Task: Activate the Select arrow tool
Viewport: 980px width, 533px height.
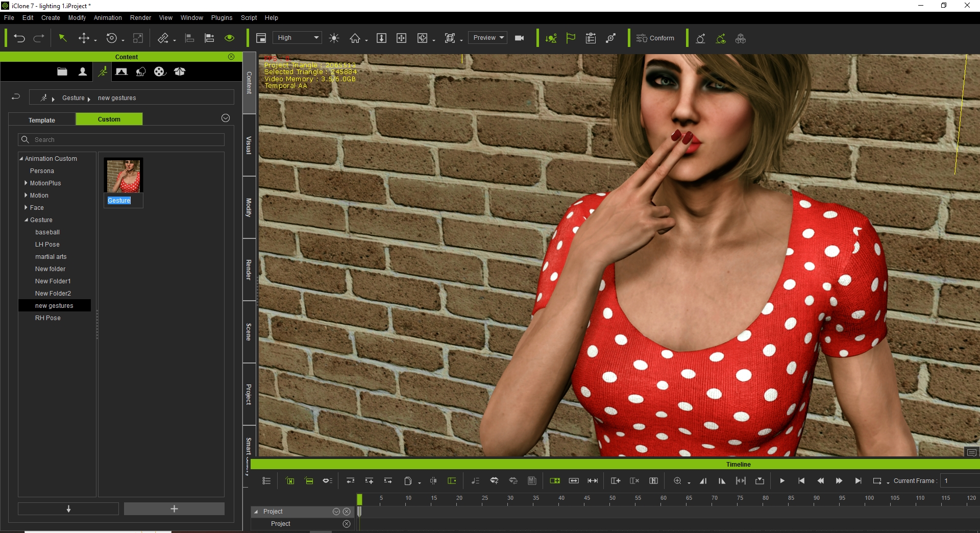Action: click(x=63, y=38)
